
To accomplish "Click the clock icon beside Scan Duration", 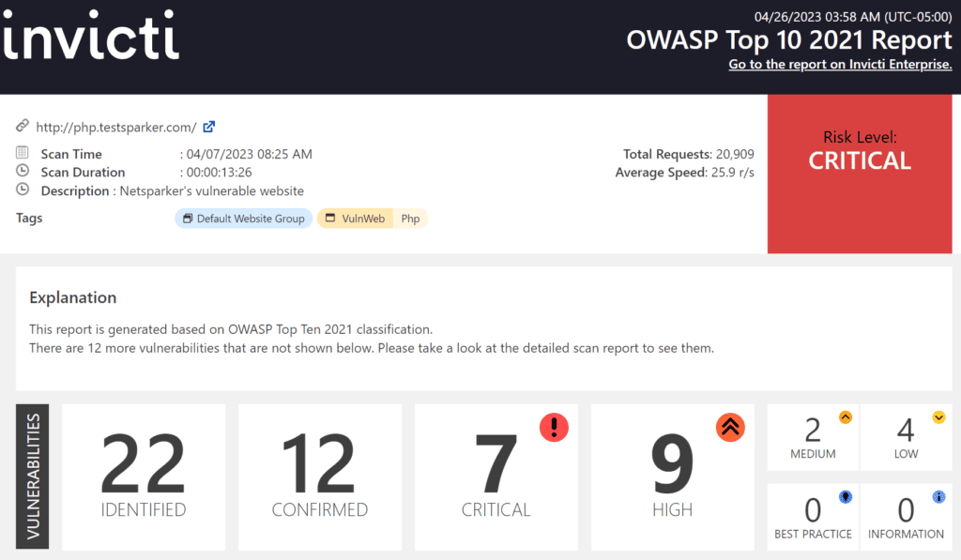I will point(23,172).
